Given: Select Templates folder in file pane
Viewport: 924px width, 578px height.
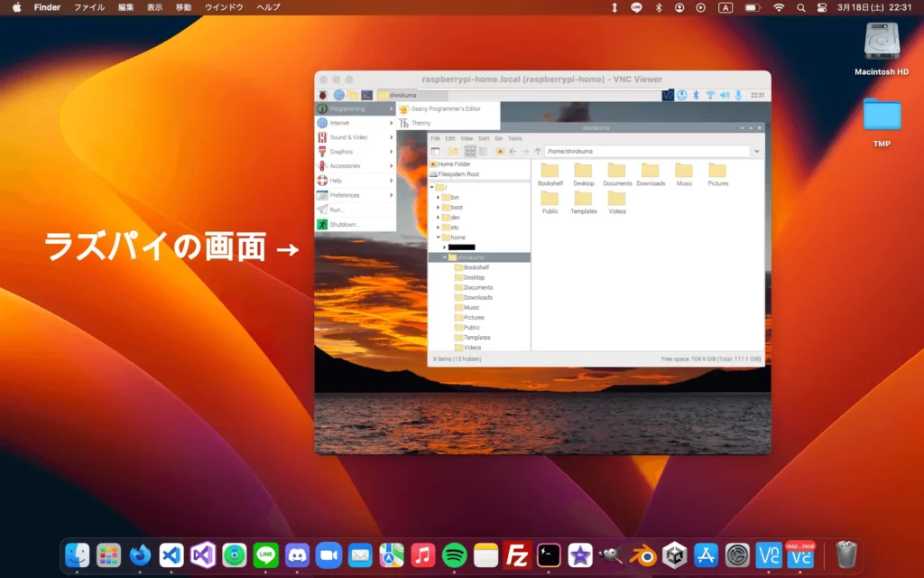Looking at the screenshot, I should (x=584, y=202).
